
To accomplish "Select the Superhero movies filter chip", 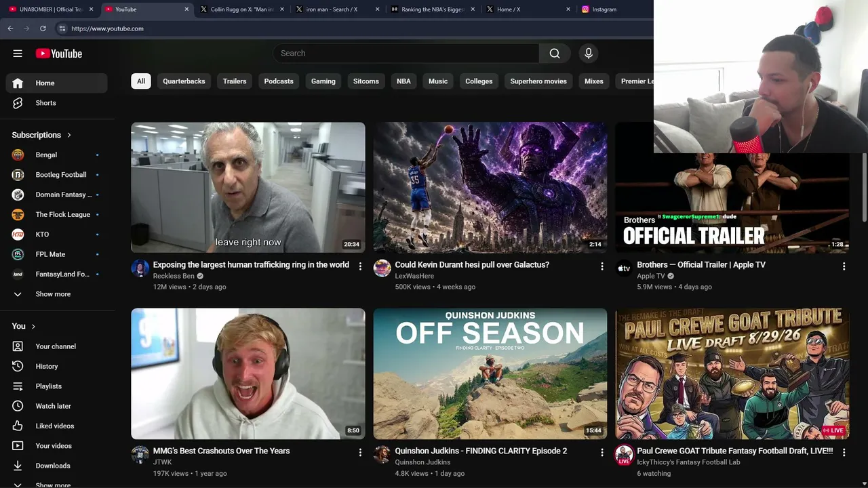I will pos(538,81).
